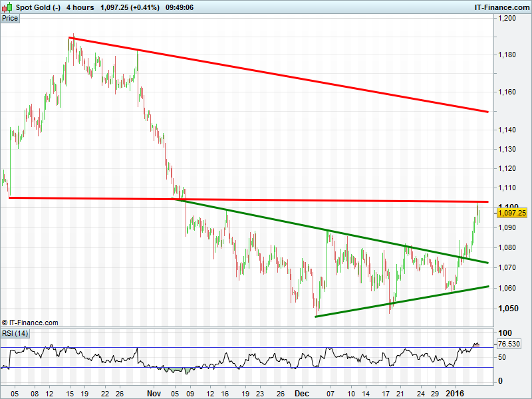This screenshot has width=532, height=399.
Task: Open the 4 hours timeframe selector
Action: pyautogui.click(x=80, y=7)
